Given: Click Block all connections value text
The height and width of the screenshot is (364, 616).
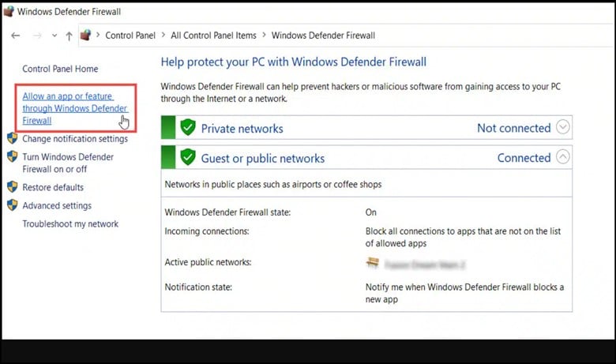Looking at the screenshot, I should [463, 237].
